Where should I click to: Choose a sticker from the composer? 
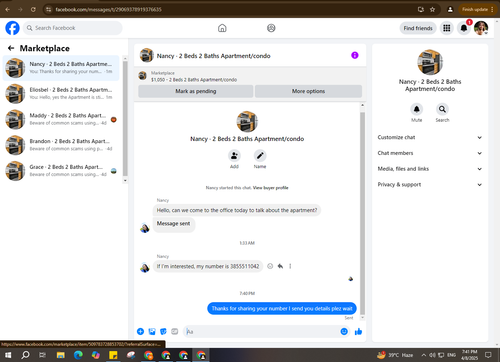click(x=163, y=331)
